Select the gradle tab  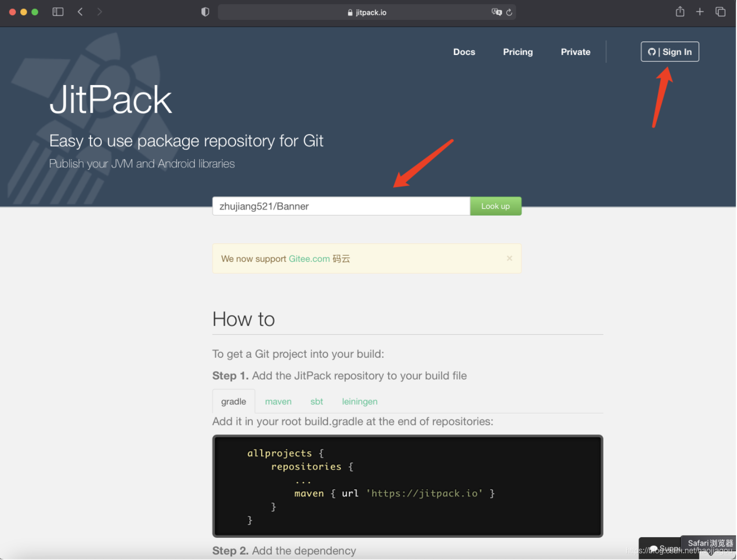click(233, 401)
